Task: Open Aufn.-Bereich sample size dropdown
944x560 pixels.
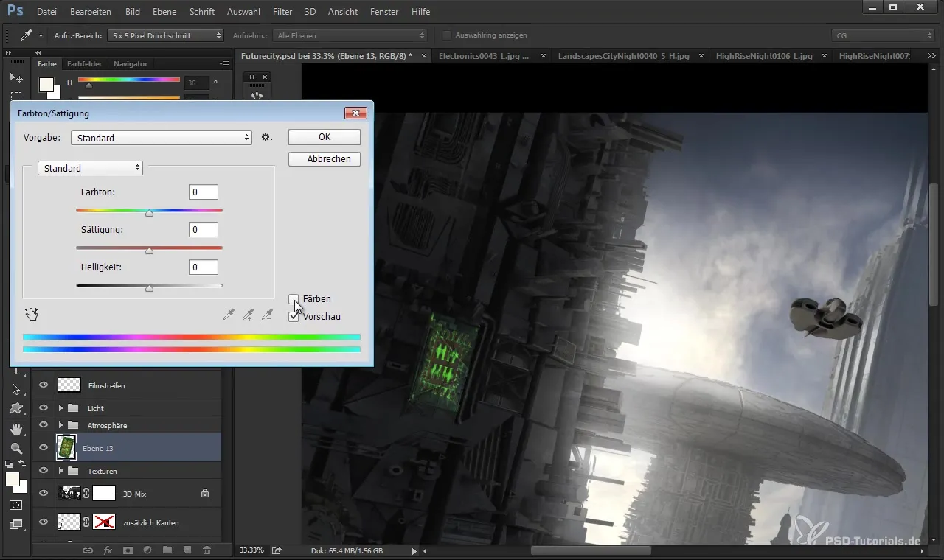Action: click(x=165, y=35)
